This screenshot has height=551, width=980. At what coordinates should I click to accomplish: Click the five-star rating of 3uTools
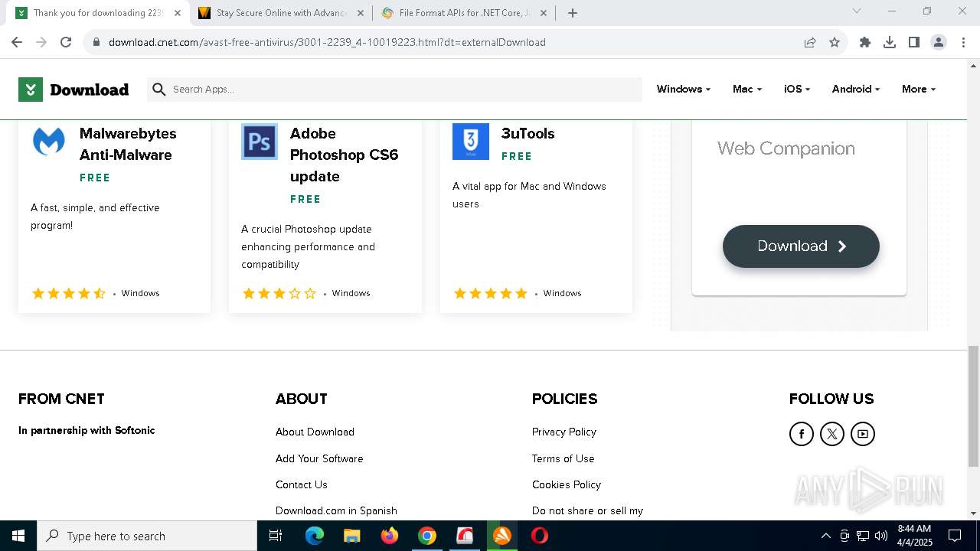pos(491,293)
